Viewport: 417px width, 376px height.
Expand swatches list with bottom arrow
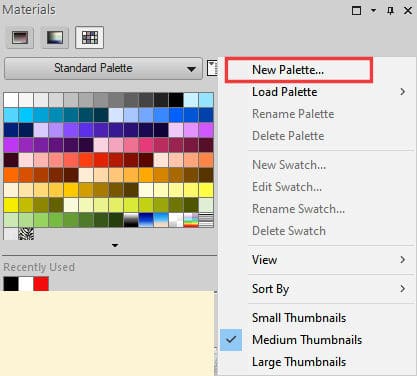pyautogui.click(x=115, y=245)
